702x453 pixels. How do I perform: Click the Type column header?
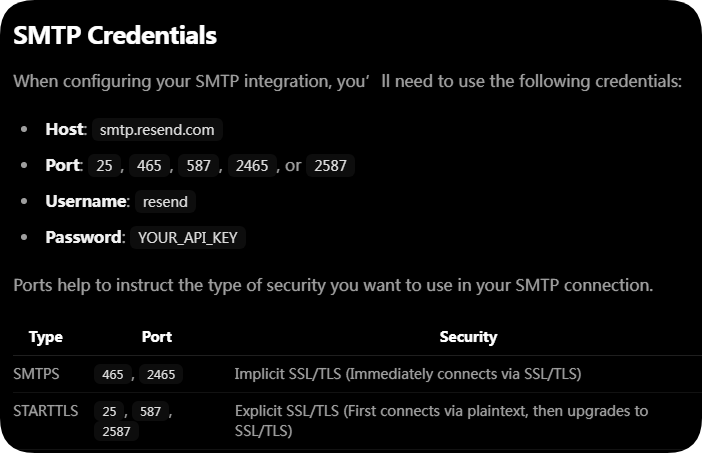pyautogui.click(x=46, y=337)
